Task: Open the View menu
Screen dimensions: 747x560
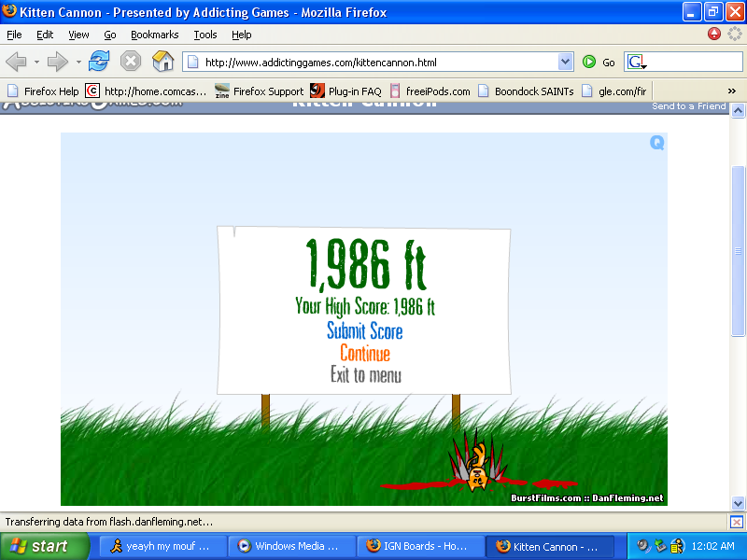Action: coord(78,35)
